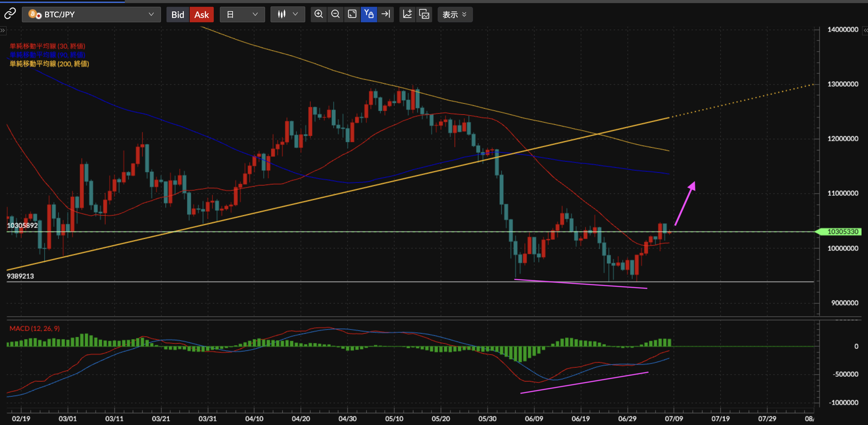Image resolution: width=868 pixels, height=425 pixels.
Task: Collapse the right side panel arrows
Action: coord(865,30)
